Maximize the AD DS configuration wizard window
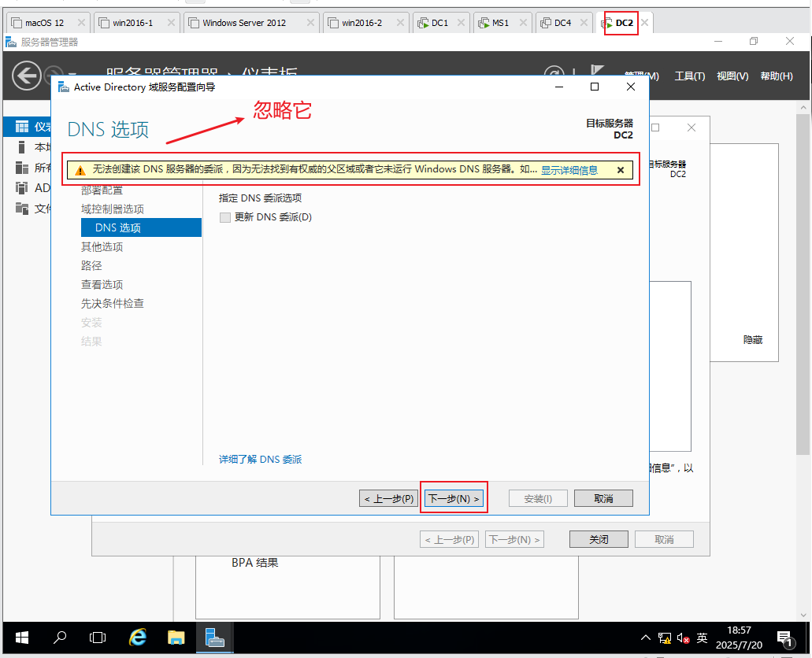The height and width of the screenshot is (658, 812). pos(595,87)
